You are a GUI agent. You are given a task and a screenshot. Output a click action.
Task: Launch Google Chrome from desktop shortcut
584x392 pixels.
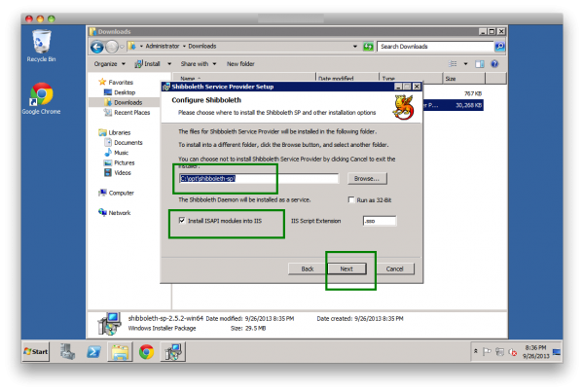(x=41, y=96)
